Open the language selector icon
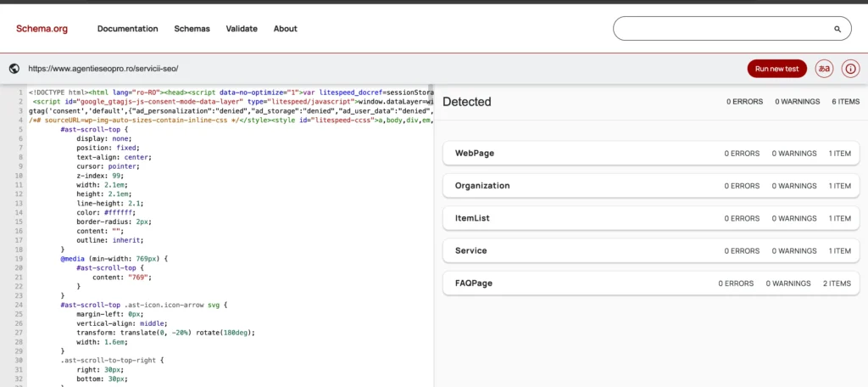Image resolution: width=868 pixels, height=387 pixels. click(824, 69)
